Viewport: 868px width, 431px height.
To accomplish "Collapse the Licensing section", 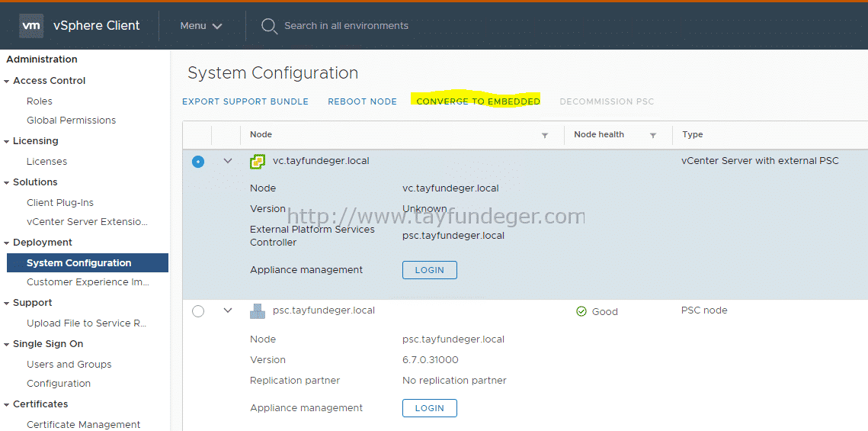I will tap(7, 142).
